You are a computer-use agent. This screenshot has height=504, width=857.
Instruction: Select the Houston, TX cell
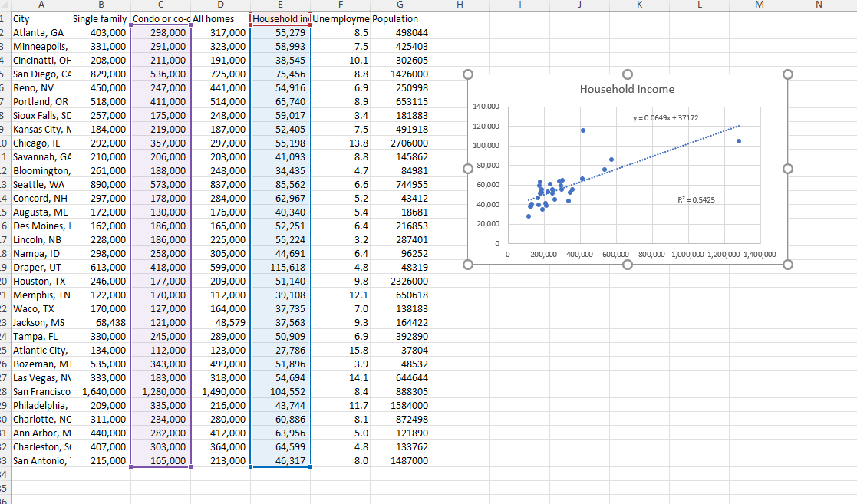pyautogui.click(x=41, y=281)
